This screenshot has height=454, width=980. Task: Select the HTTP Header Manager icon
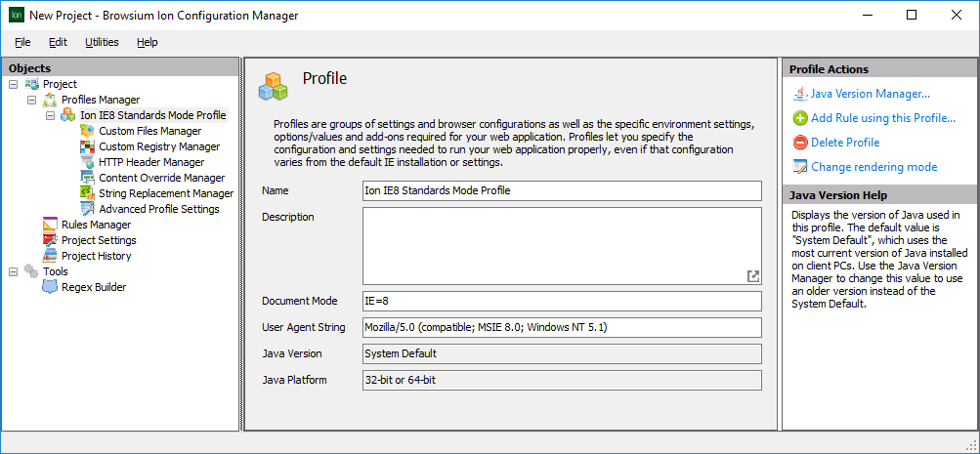coord(87,162)
